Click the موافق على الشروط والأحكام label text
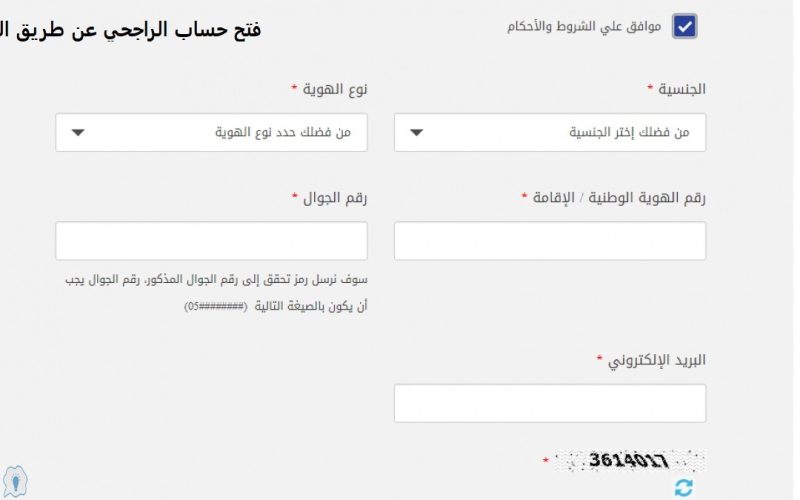Screen dimensions: 800x500 tap(584, 27)
